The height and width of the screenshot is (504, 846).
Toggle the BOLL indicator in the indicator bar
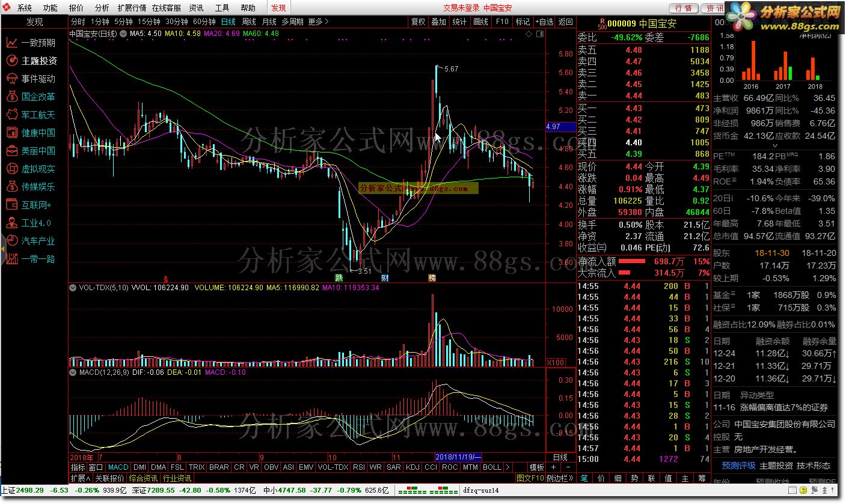[492, 467]
